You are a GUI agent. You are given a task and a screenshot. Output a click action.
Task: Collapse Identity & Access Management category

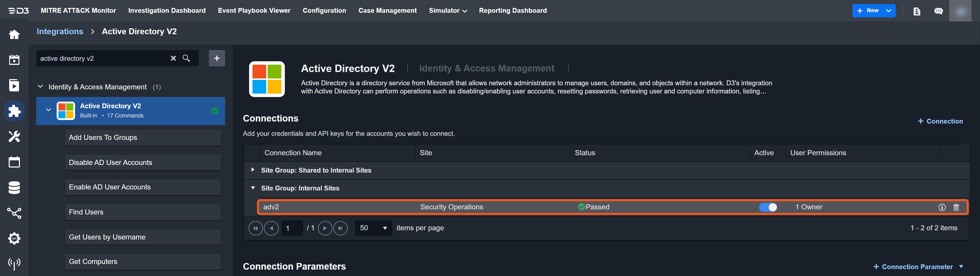pyautogui.click(x=40, y=87)
